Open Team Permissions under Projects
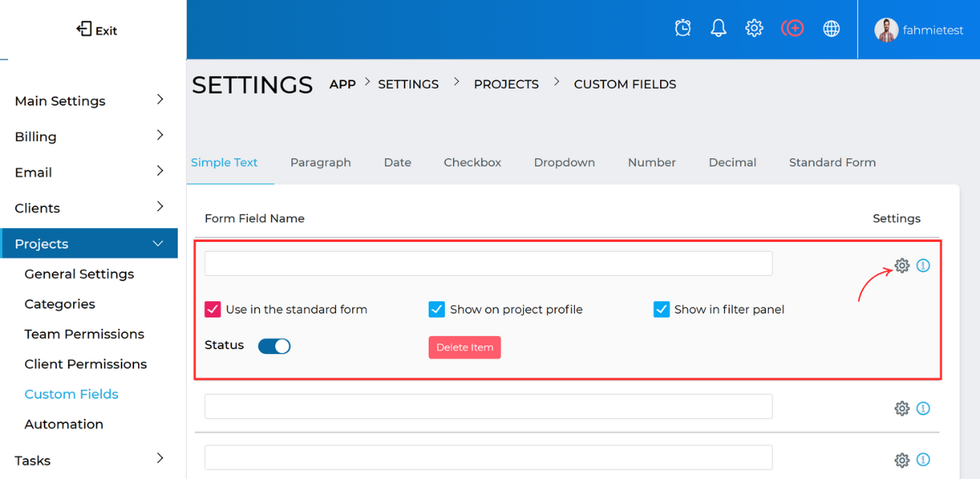 tap(84, 334)
